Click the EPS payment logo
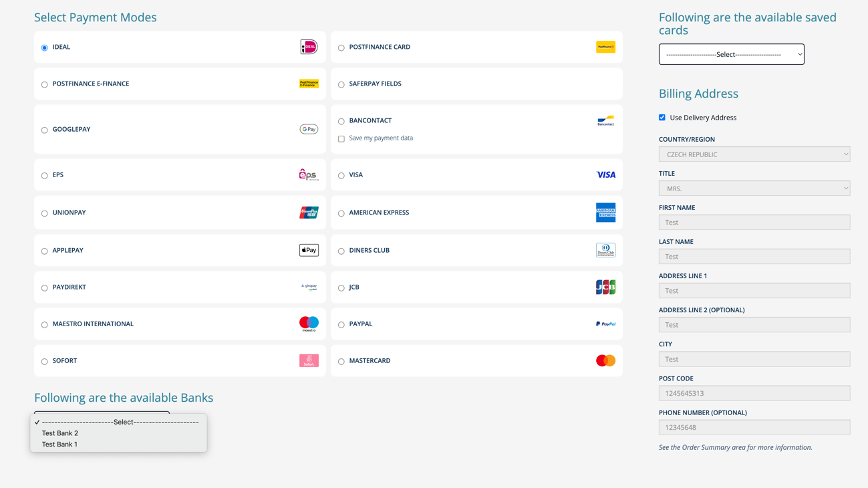The height and width of the screenshot is (488, 868). [x=309, y=174]
